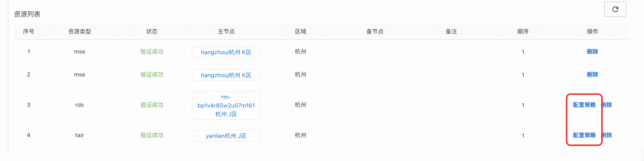This screenshot has width=644, height=161.
Task: Click the 备节点 column header
Action: (375, 32)
